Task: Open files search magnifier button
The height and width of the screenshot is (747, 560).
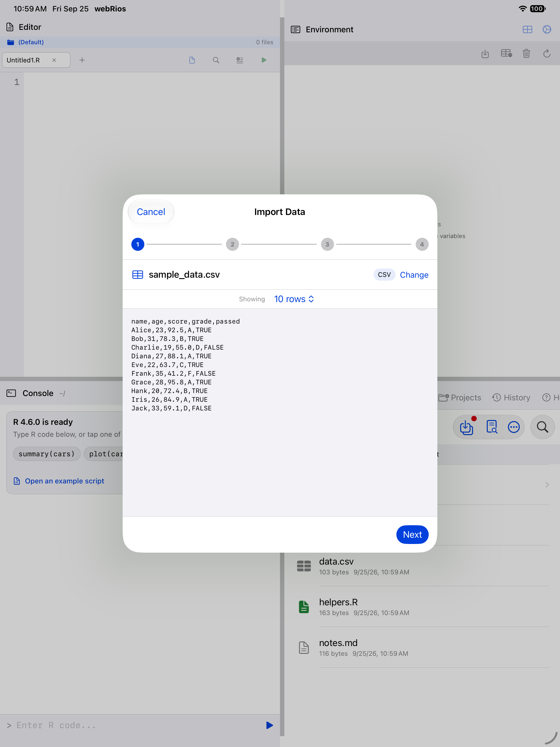Action: click(542, 427)
